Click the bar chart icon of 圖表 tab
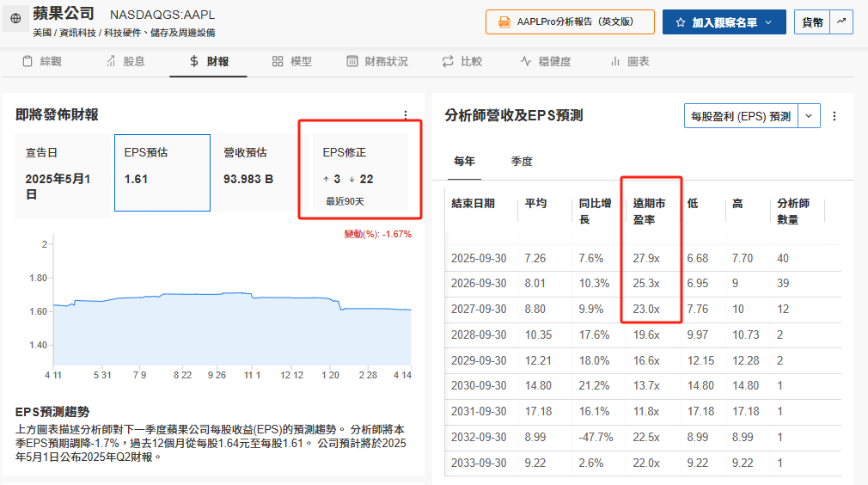This screenshot has height=485, width=868. [615, 61]
